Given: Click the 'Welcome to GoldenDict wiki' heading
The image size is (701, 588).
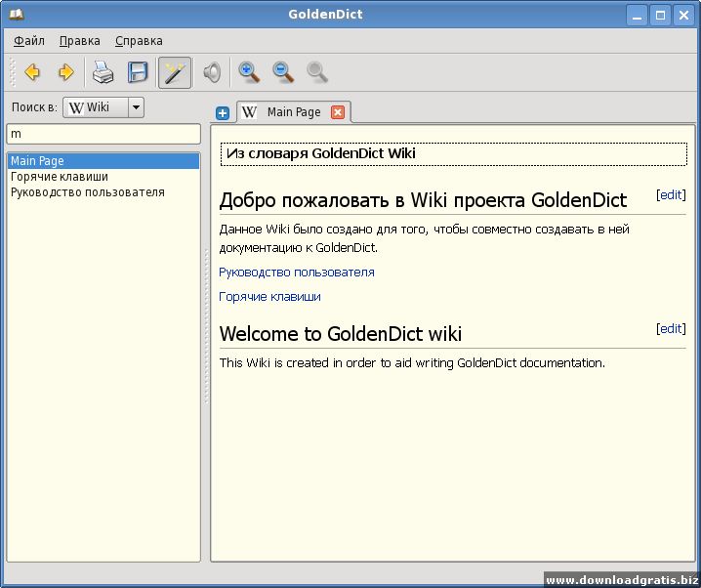Looking at the screenshot, I should pyautogui.click(x=340, y=334).
